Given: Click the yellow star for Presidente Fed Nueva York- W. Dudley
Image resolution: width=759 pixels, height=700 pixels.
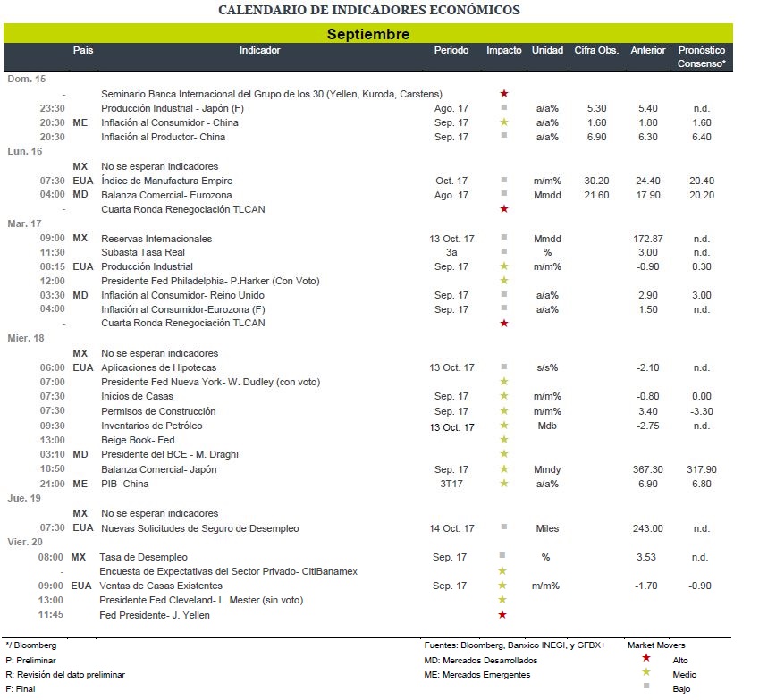Looking at the screenshot, I should [504, 381].
